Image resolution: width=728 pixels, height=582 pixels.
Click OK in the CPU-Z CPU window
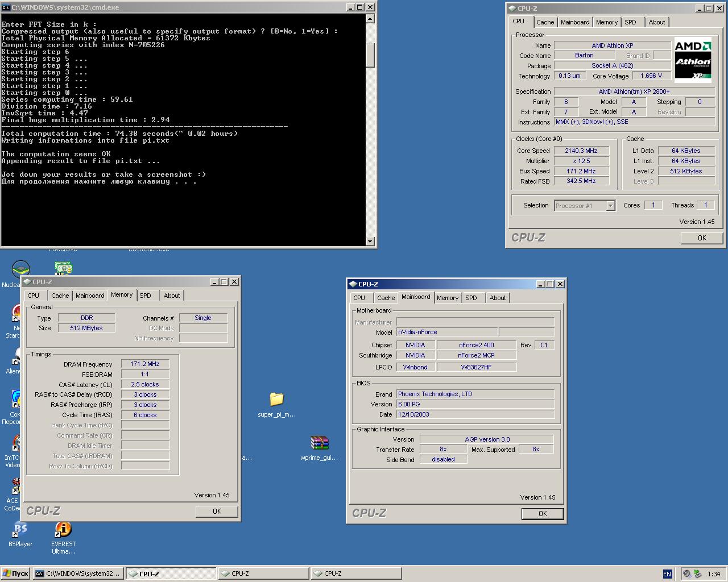(x=702, y=238)
